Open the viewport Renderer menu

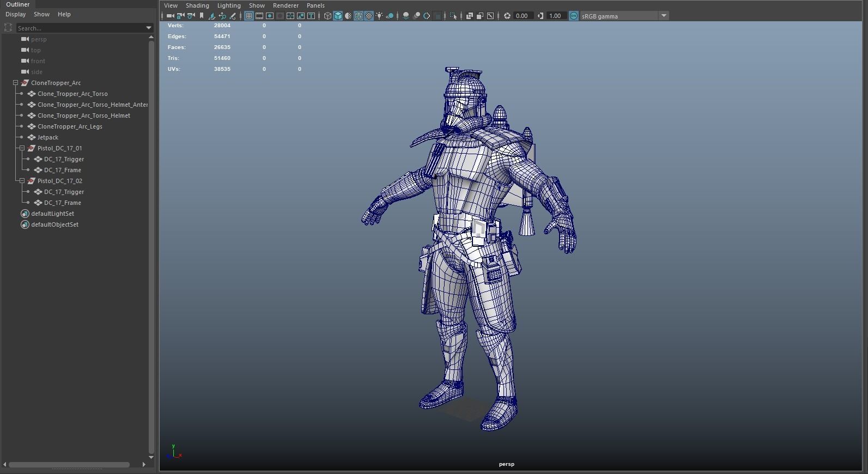click(x=286, y=5)
